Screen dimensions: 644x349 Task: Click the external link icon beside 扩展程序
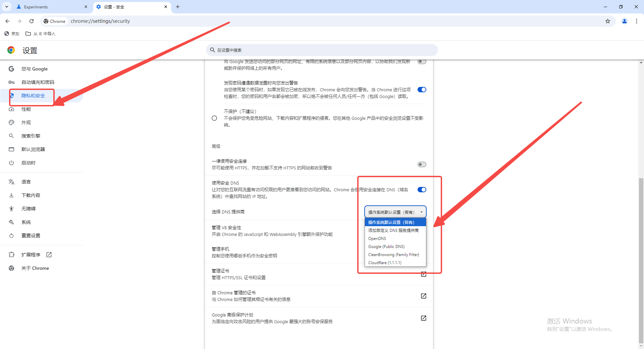(x=49, y=255)
